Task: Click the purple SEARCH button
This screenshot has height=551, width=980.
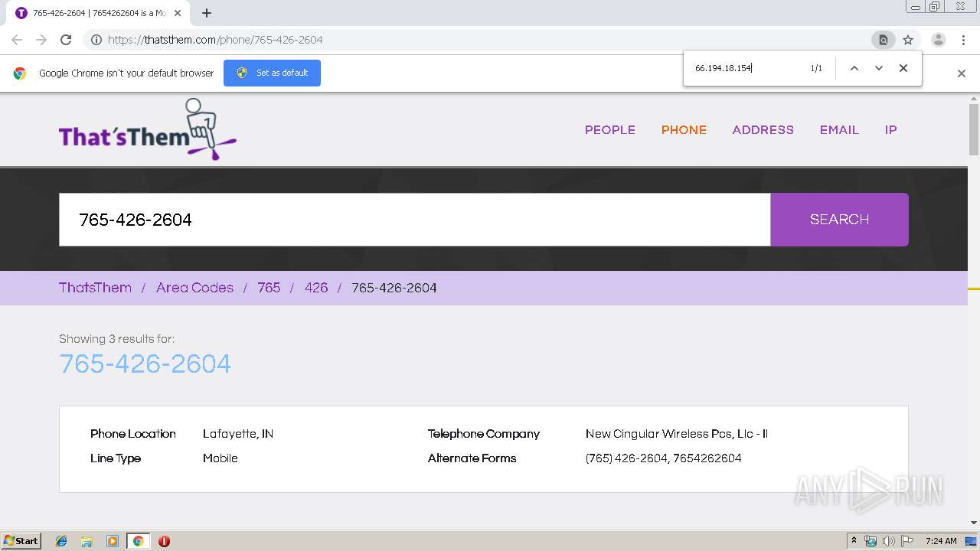Action: pyautogui.click(x=839, y=220)
